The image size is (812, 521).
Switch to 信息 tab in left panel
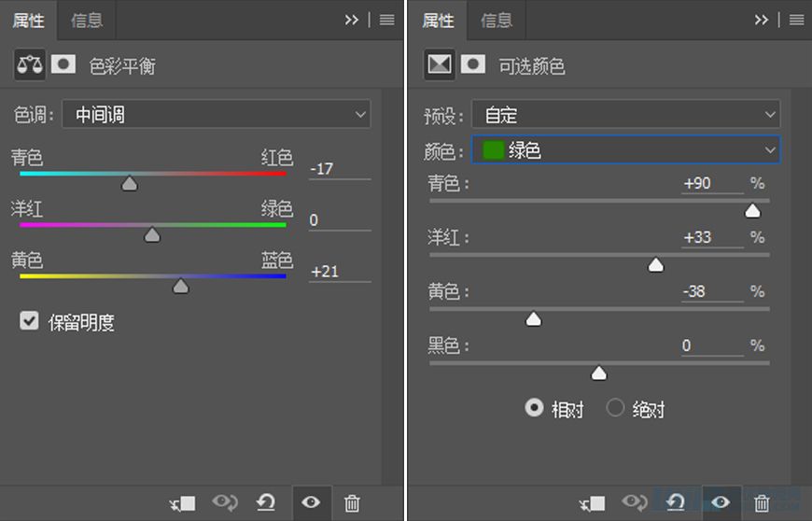(87, 21)
